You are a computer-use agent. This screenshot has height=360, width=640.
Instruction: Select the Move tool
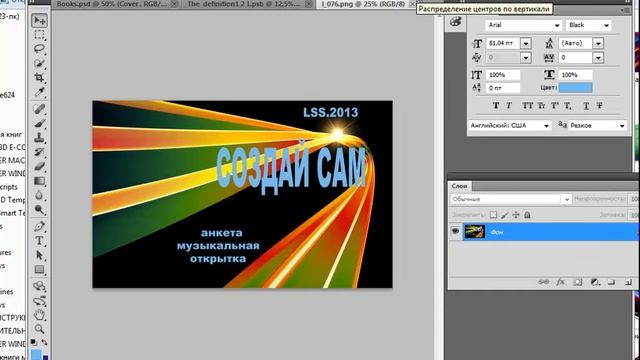(x=40, y=20)
